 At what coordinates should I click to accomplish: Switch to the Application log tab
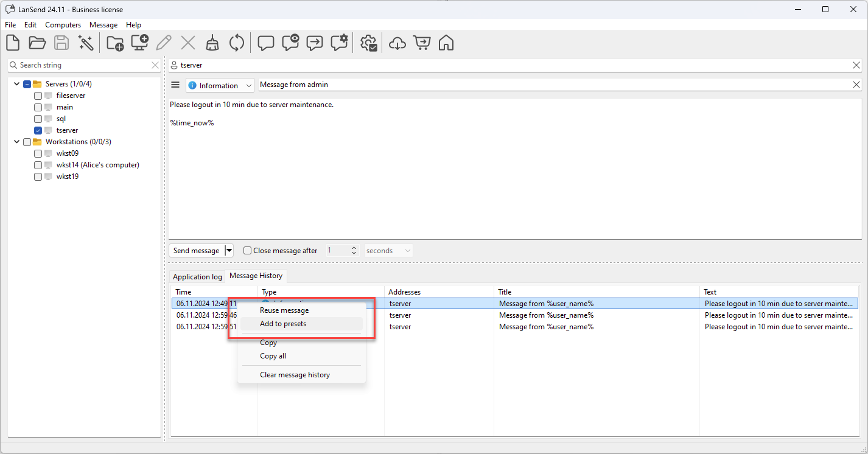tap(197, 277)
